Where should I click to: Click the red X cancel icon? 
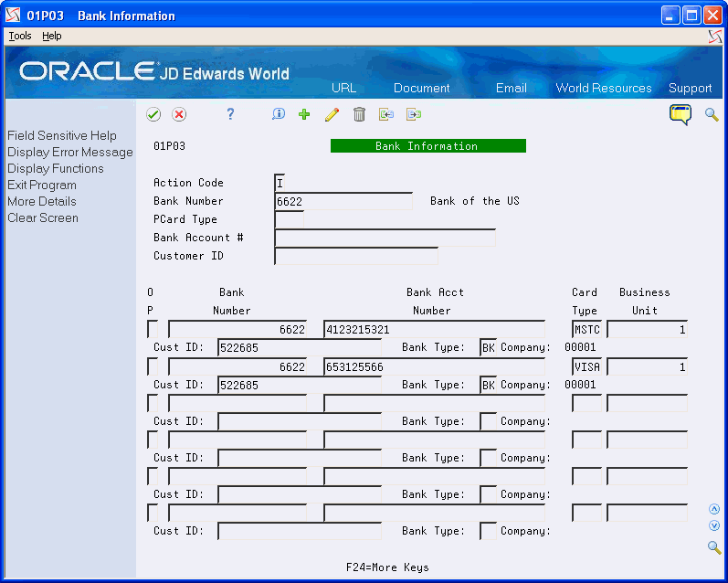coord(179,114)
